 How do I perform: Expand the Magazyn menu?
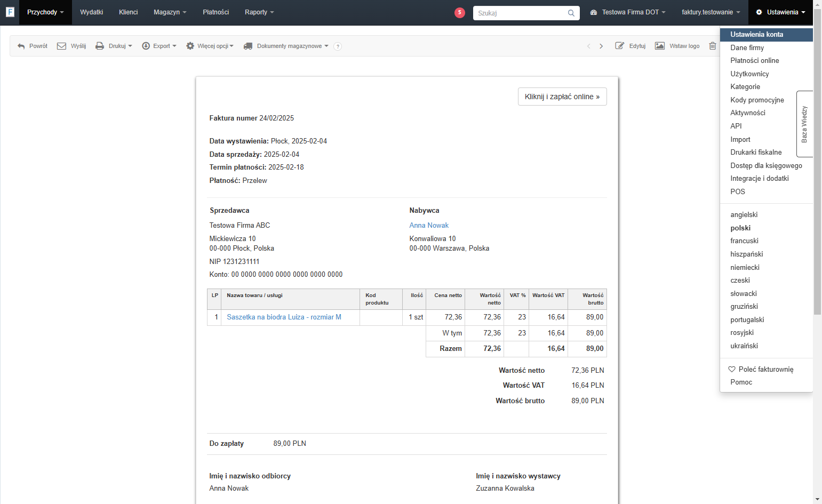click(170, 12)
